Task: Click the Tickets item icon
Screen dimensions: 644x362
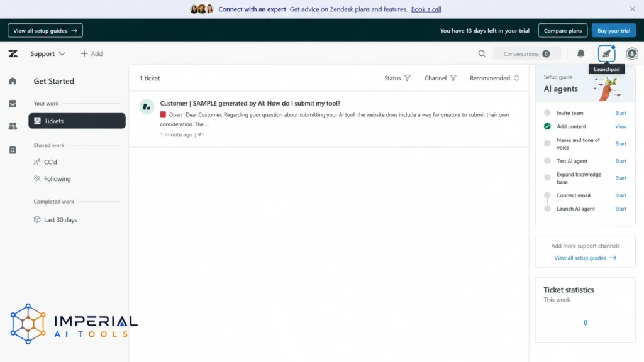Action: point(37,121)
